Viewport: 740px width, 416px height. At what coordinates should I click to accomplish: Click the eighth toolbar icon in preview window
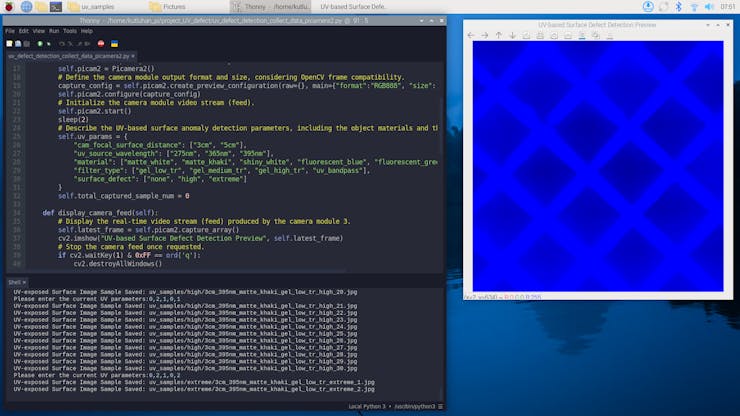tap(568, 35)
